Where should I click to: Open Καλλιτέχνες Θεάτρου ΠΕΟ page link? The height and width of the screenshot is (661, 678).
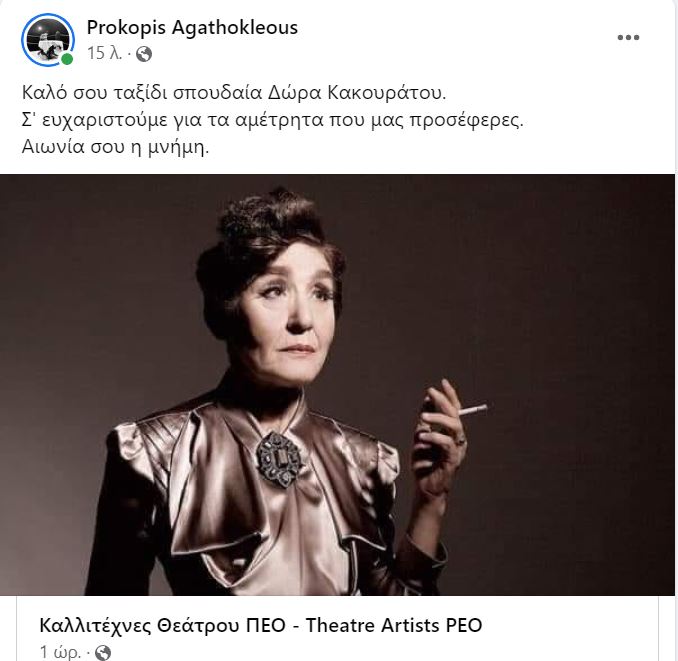point(163,625)
